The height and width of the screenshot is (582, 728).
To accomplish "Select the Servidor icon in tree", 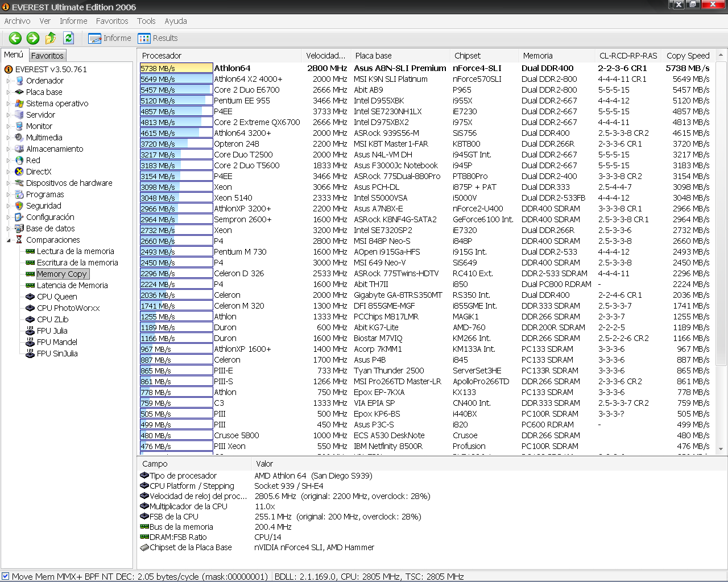I will coord(19,115).
